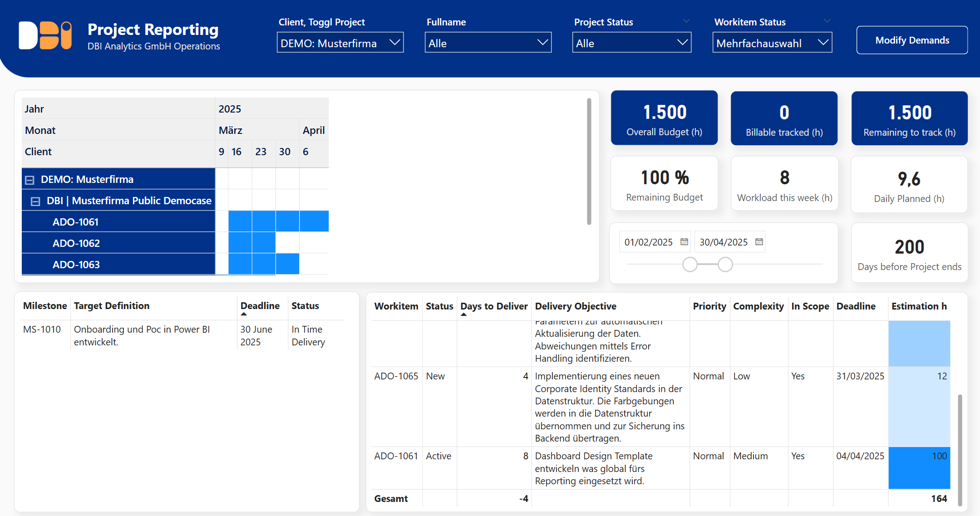
Task: Click the Days before Project ends card
Action: coord(909,253)
